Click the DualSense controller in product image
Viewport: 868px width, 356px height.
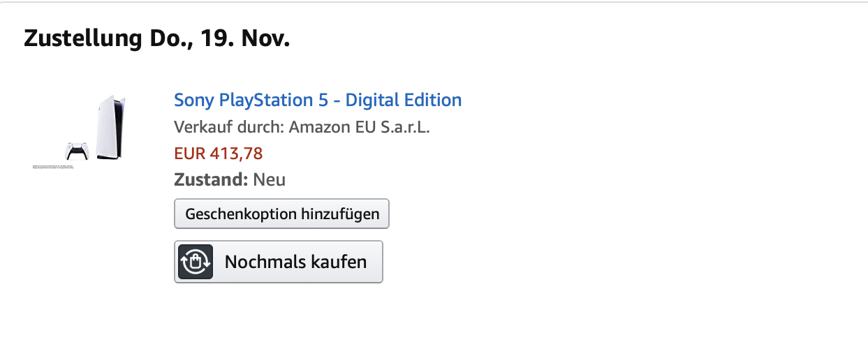coord(76,151)
